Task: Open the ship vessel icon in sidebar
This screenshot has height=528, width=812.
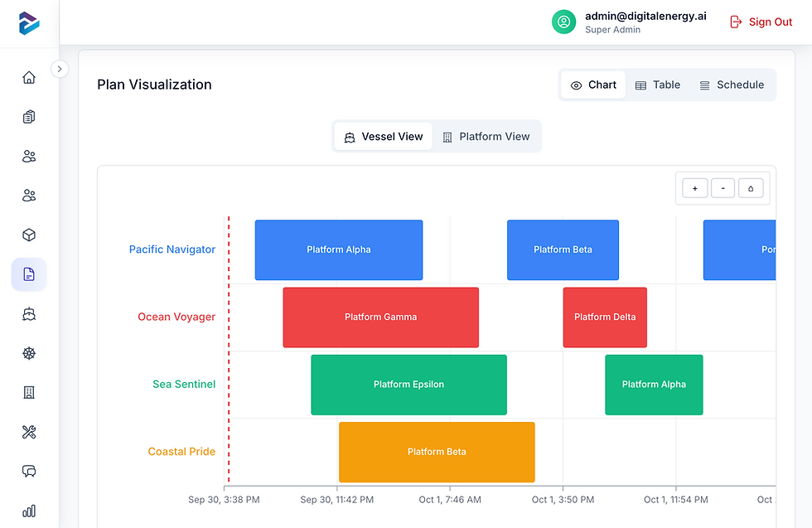Action: [x=29, y=314]
